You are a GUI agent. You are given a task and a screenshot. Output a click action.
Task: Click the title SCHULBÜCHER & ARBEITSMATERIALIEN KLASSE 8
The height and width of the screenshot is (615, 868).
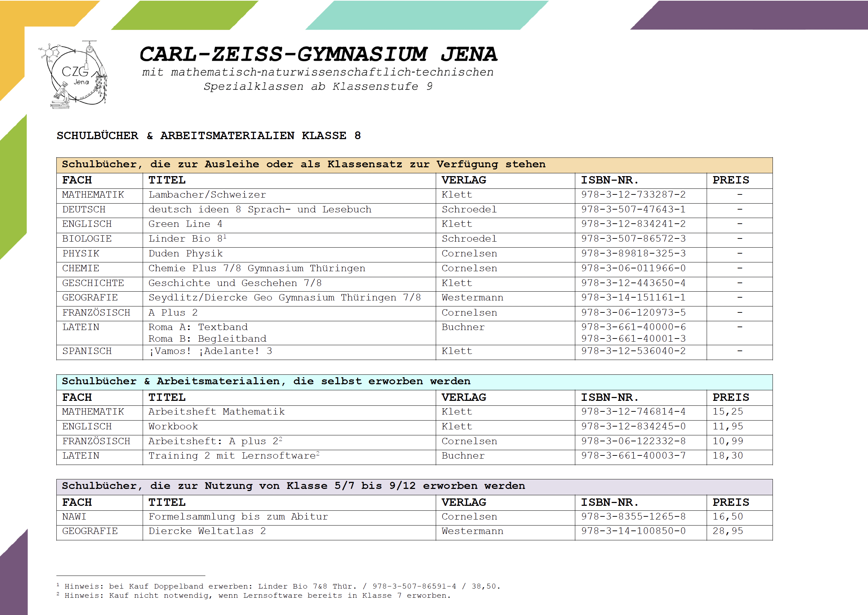coord(209,136)
